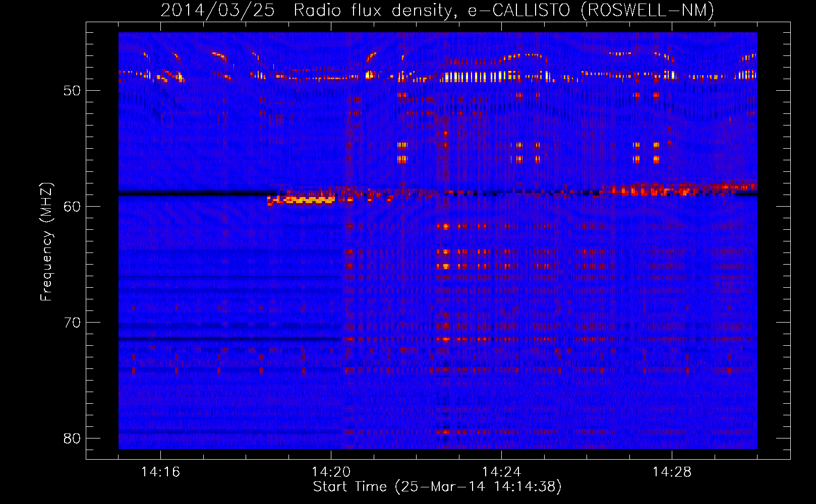Click the "Start Time (25-Mar-14 14:14:38)" label
This screenshot has width=816, height=504.
(437, 487)
